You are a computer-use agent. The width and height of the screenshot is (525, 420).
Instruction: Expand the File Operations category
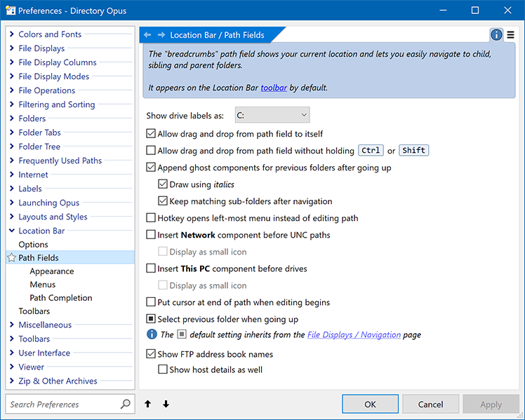[x=12, y=90]
